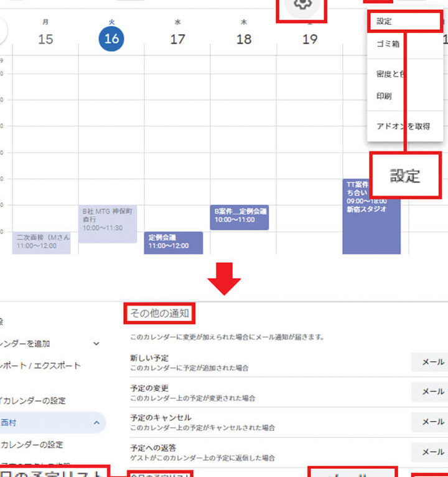Viewport: 448px width, 477px height.
Task: Click 定例会議 event on Wednesday
Action: (174, 242)
